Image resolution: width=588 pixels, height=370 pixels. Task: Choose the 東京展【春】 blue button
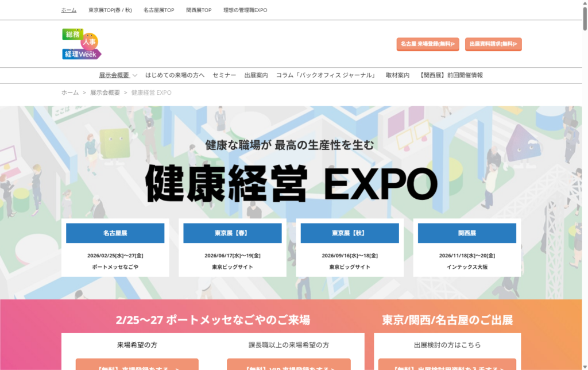(x=232, y=233)
